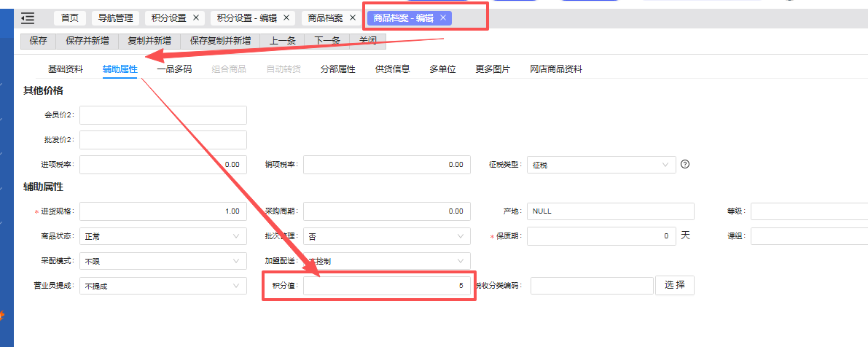Screen dimensions: 868x347
Task: Open 分部属性 section tab
Action: (337, 69)
